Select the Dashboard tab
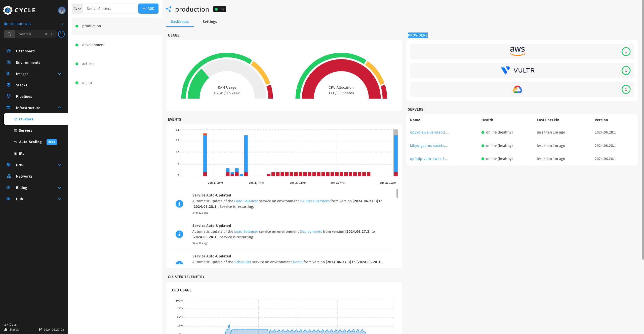The height and width of the screenshot is (334, 644). [x=180, y=22]
